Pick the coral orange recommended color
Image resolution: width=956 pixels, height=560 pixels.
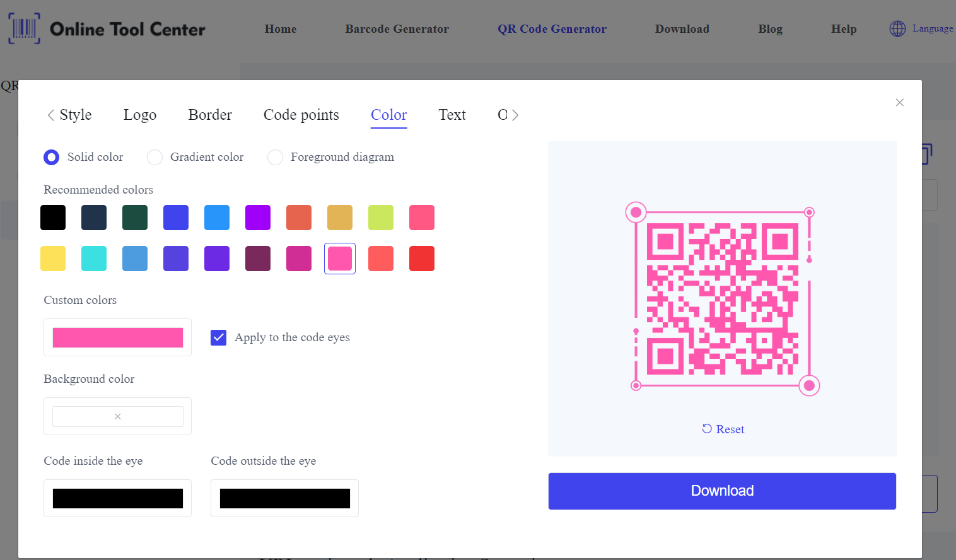299,218
